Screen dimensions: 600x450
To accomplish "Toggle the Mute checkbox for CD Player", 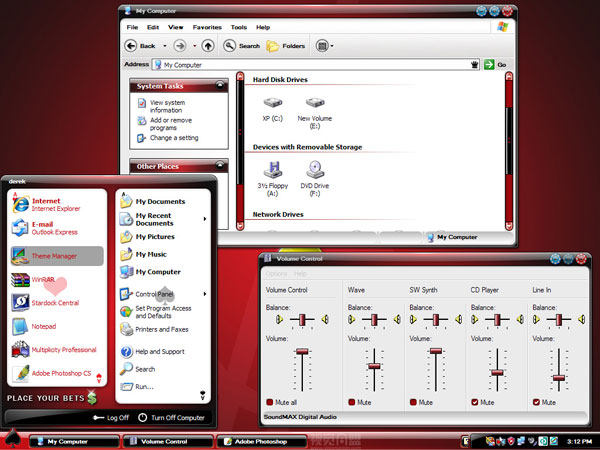I will click(x=475, y=402).
